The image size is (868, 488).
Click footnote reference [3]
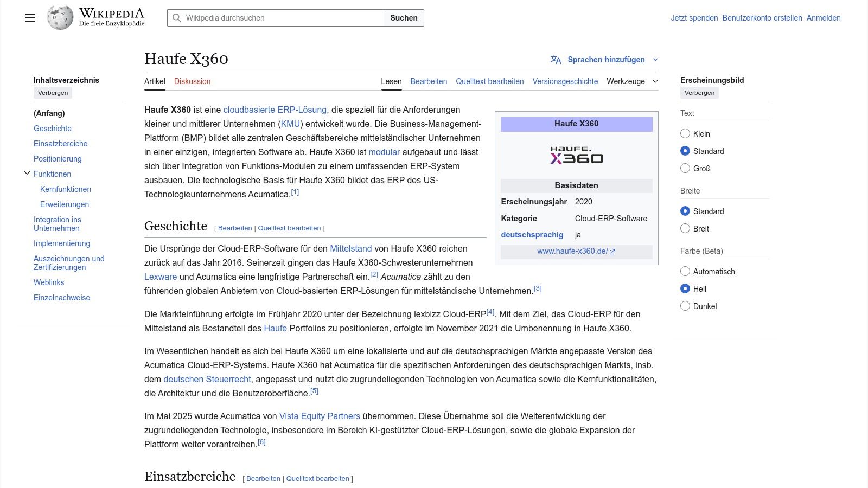tap(538, 288)
